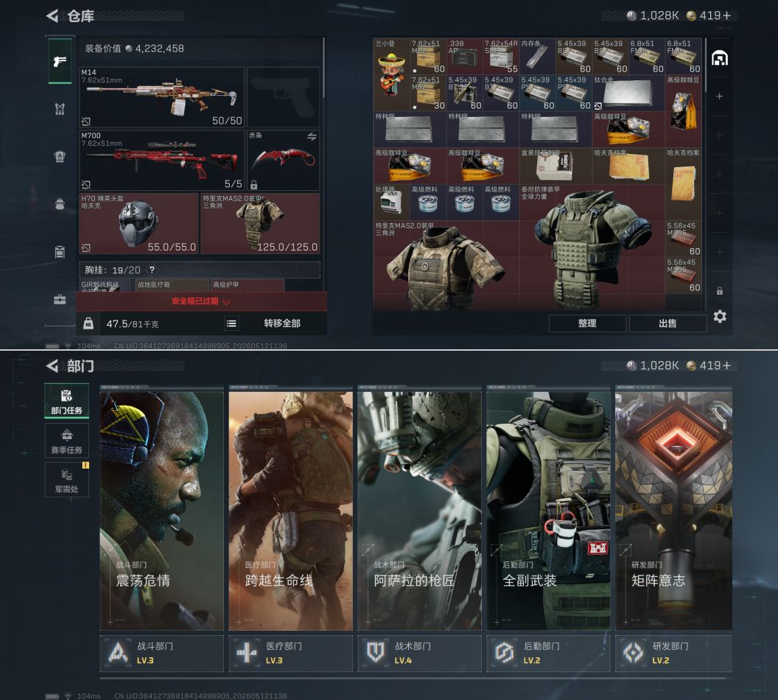Select the 处理器 processor item
The width and height of the screenshot is (778, 700).
click(x=391, y=203)
